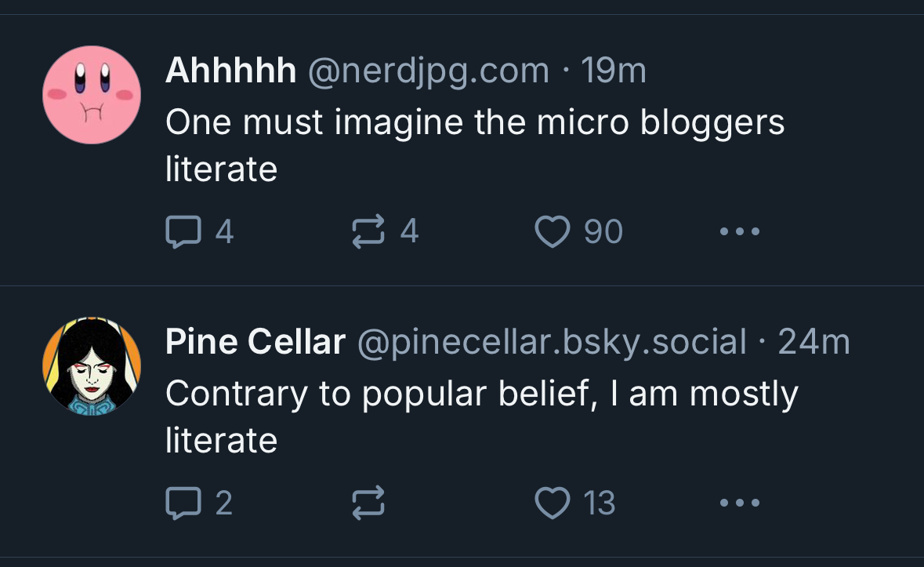Click the 19m timestamp

(614, 71)
